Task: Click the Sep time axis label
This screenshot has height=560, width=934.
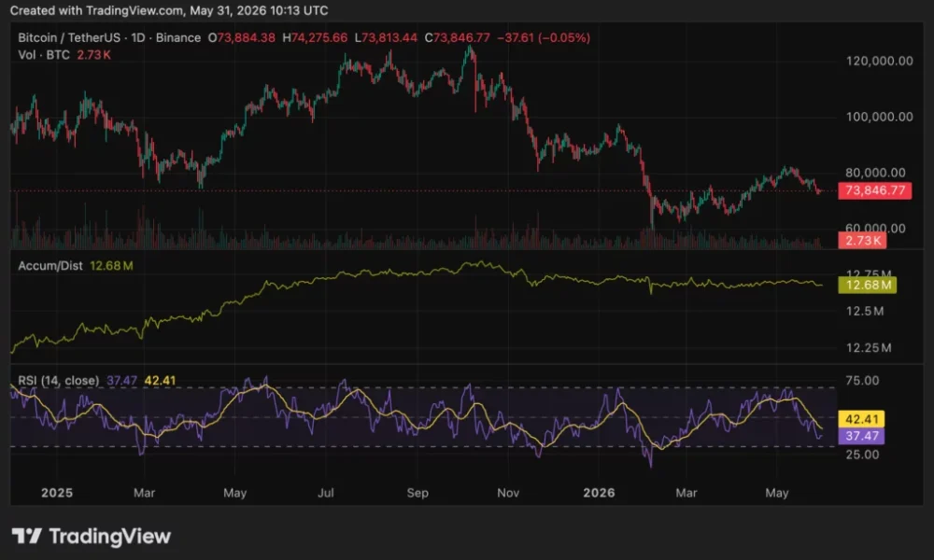Action: [417, 493]
